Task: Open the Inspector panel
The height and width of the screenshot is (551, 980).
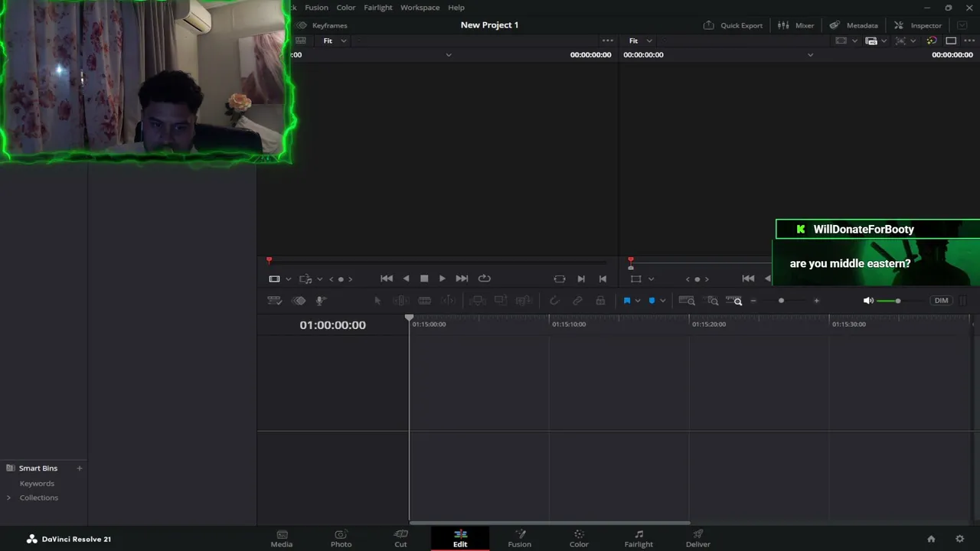Action: click(917, 25)
